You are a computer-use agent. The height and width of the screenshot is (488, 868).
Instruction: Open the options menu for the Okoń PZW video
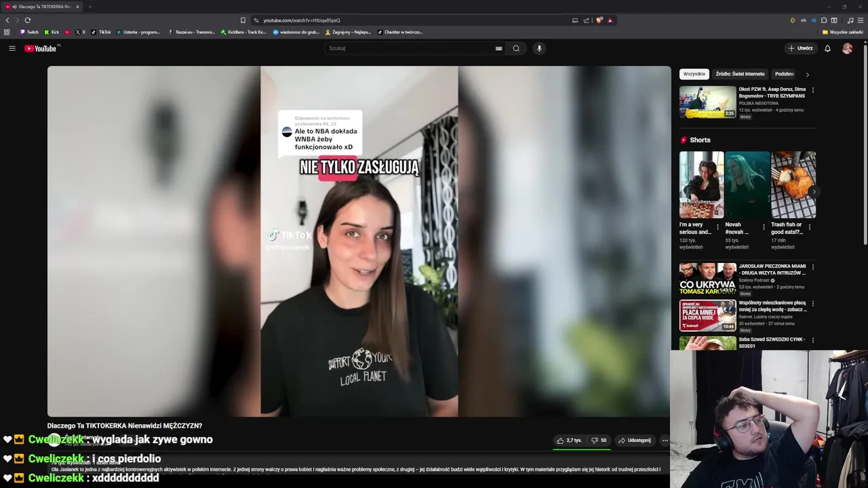point(812,90)
